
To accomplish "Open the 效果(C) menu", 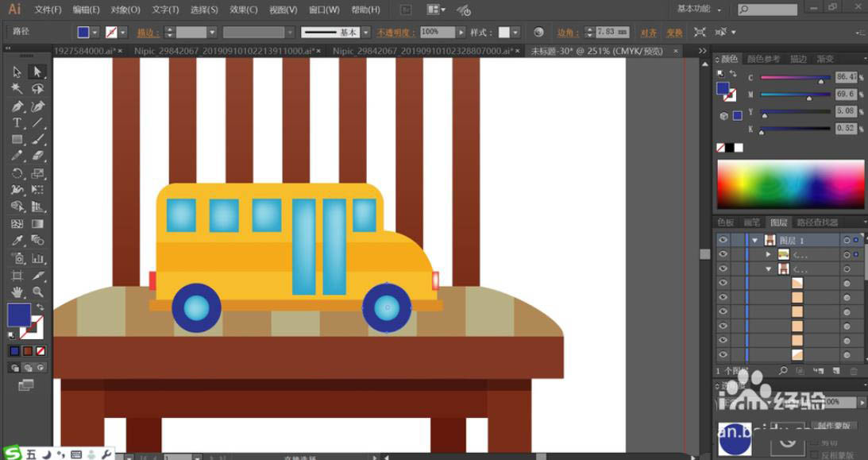I will [244, 10].
